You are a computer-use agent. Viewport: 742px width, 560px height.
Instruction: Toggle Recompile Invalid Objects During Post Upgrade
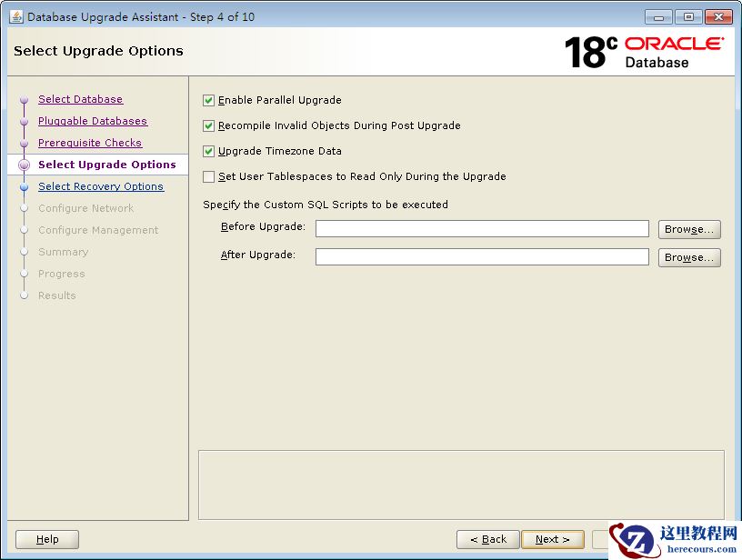(208, 125)
